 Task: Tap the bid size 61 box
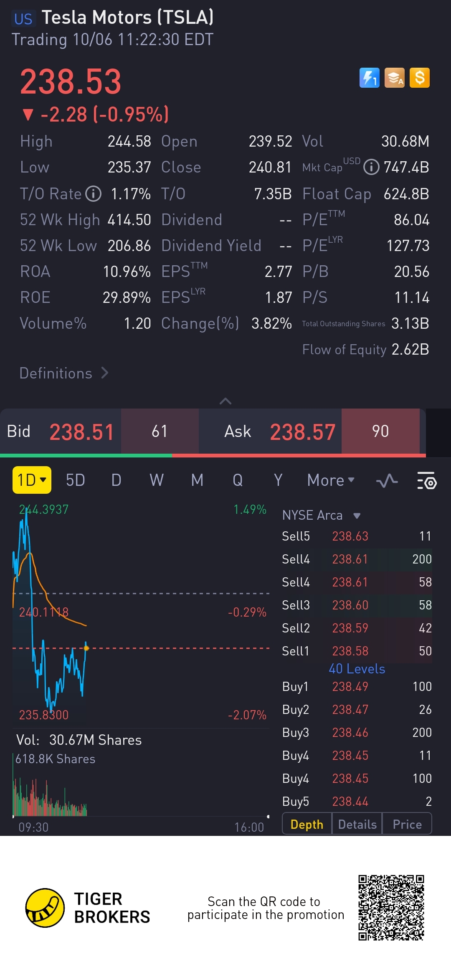coord(160,431)
